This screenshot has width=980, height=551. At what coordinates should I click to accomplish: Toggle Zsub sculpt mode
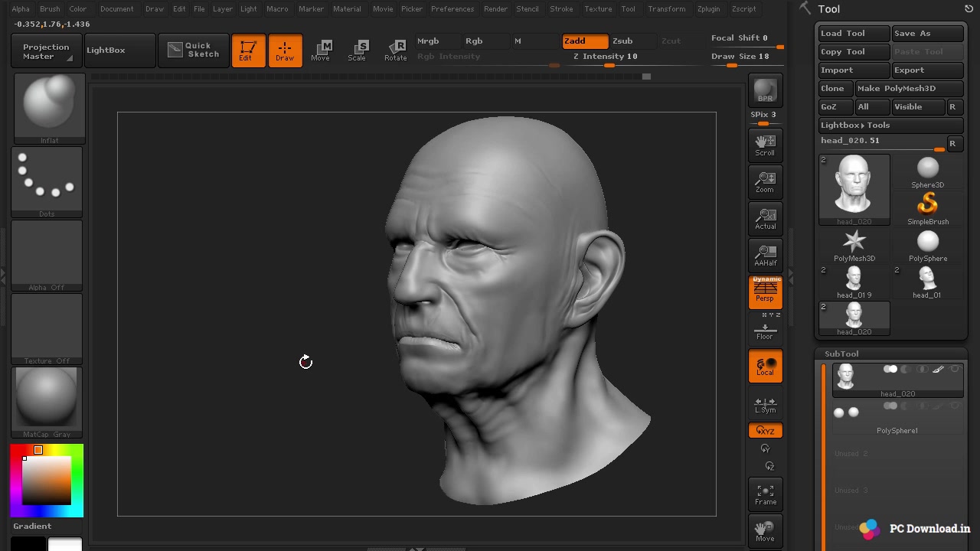632,41
